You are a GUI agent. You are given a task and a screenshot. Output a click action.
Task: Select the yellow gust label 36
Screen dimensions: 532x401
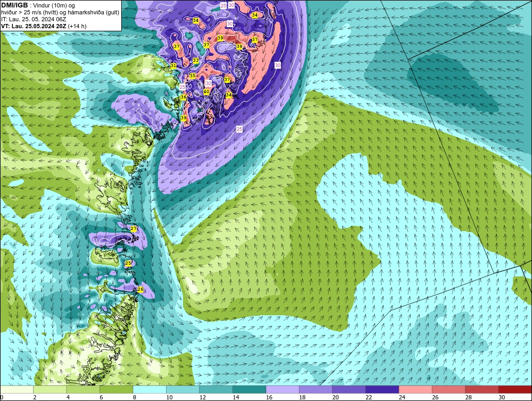[184, 97]
